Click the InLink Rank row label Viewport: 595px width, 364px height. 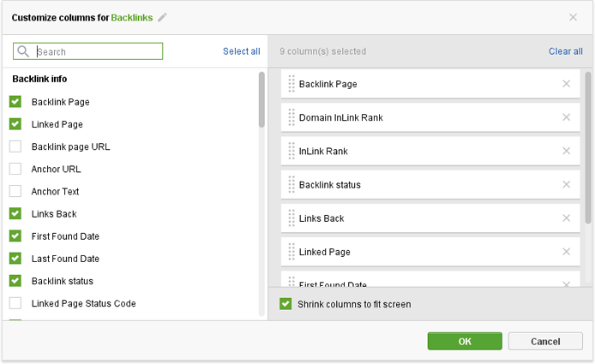tap(323, 151)
